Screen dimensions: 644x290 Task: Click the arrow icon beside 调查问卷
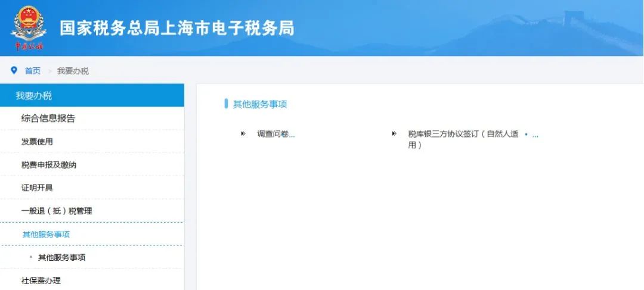243,134
